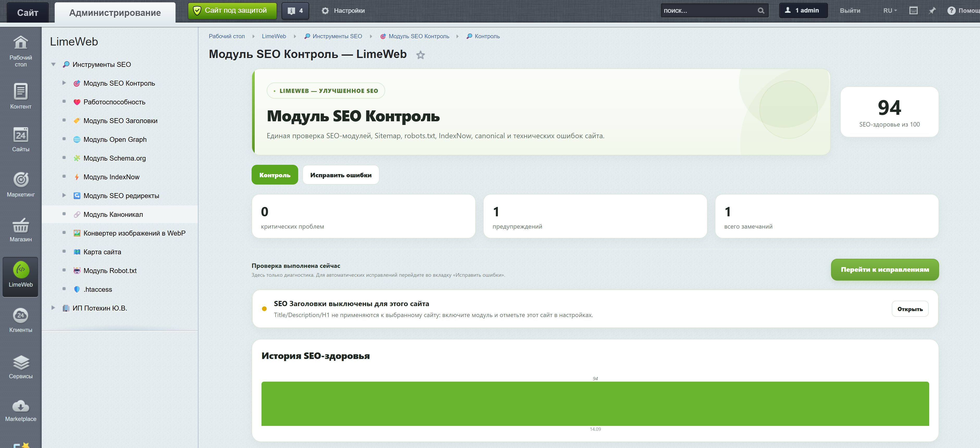Viewport: 980px width, 448px height.
Task: Click the green SEO health history bar
Action: coord(595,403)
